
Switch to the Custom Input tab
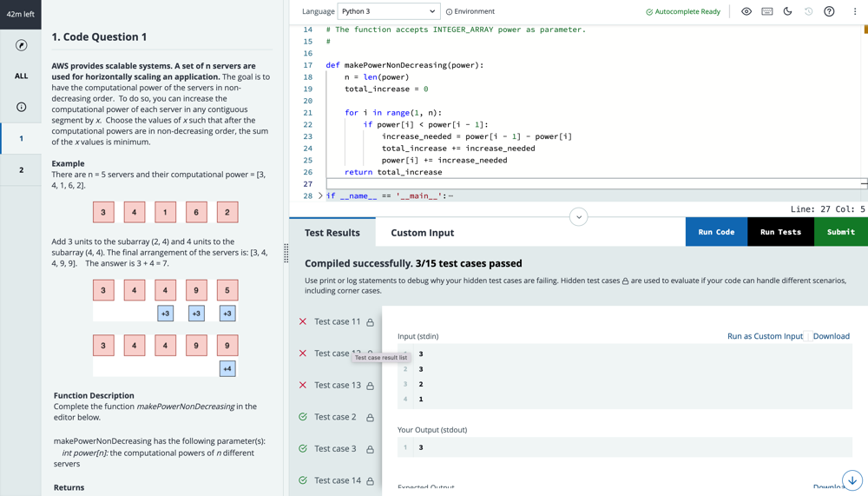(x=422, y=233)
